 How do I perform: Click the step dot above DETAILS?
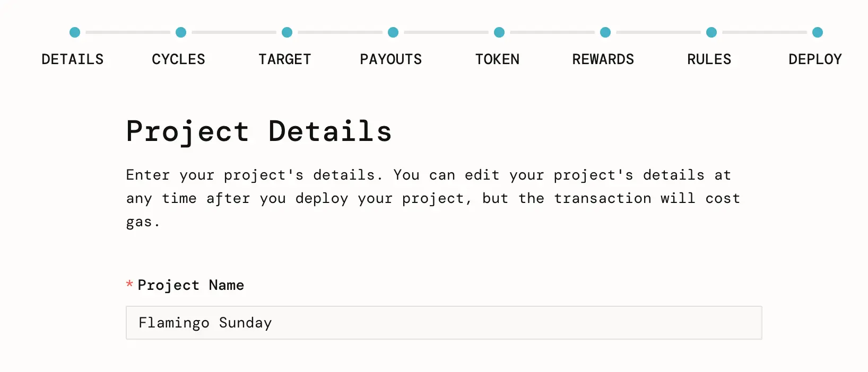point(75,32)
